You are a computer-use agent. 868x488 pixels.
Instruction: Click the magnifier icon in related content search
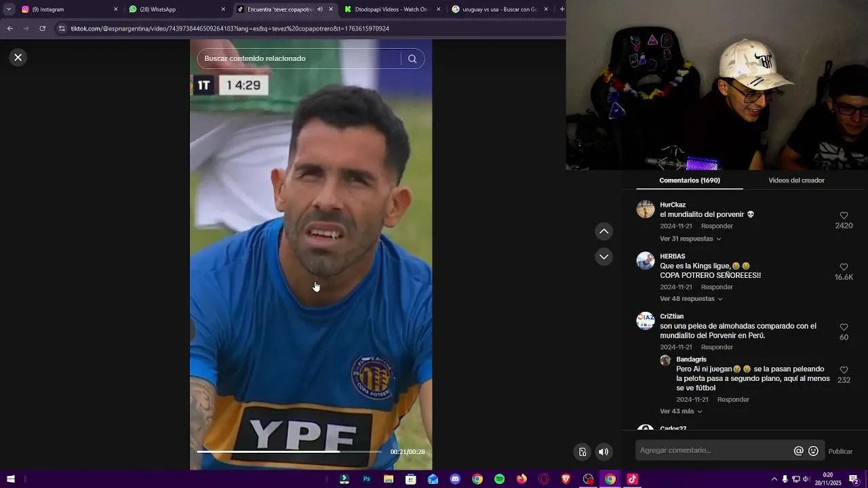tap(412, 58)
